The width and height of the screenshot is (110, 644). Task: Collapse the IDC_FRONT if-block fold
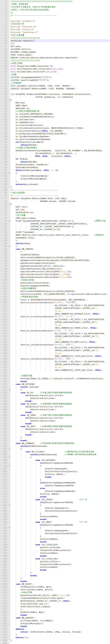tap(10, 505)
